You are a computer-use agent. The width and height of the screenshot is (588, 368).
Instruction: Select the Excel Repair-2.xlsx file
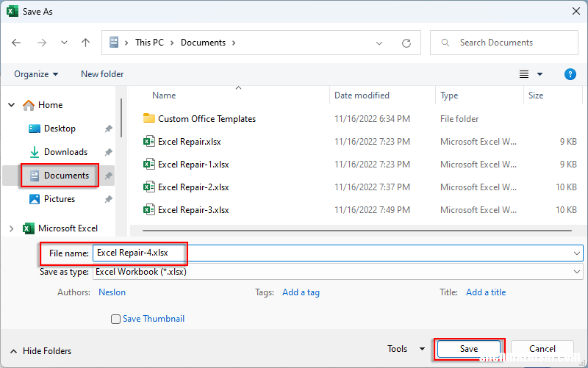193,187
